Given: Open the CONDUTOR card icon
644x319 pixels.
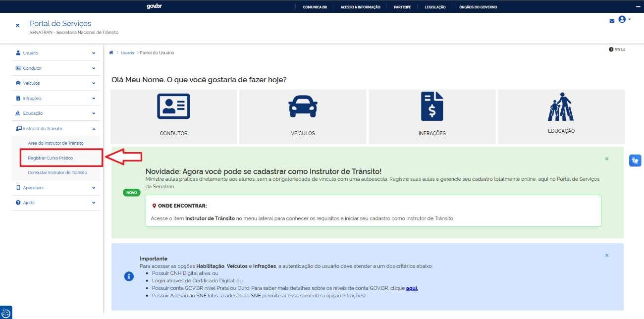Looking at the screenshot, I should 173,105.
